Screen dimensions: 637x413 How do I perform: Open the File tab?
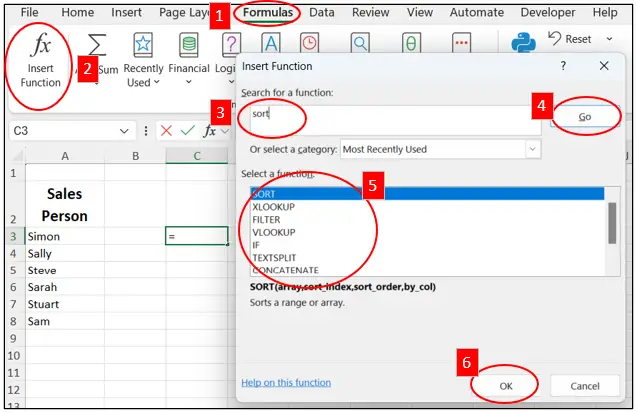tap(29, 12)
